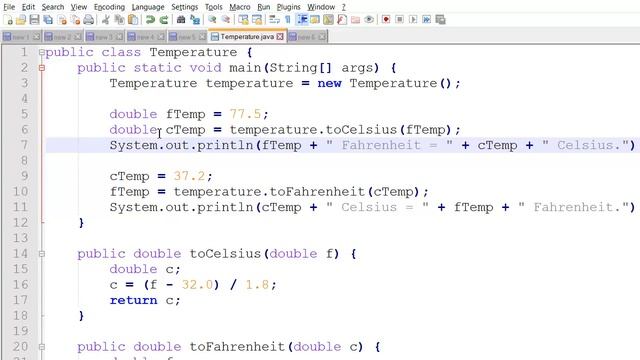Image resolution: width=640 pixels, height=360 pixels.
Task: Open the Plugins menu
Action: pos(289,7)
